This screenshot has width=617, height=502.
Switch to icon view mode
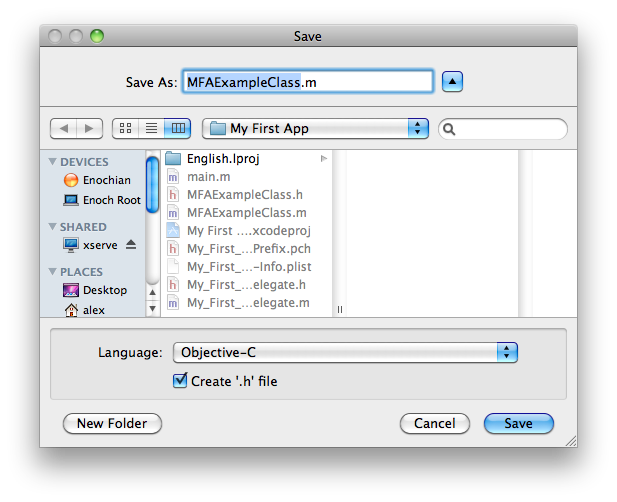(x=126, y=129)
